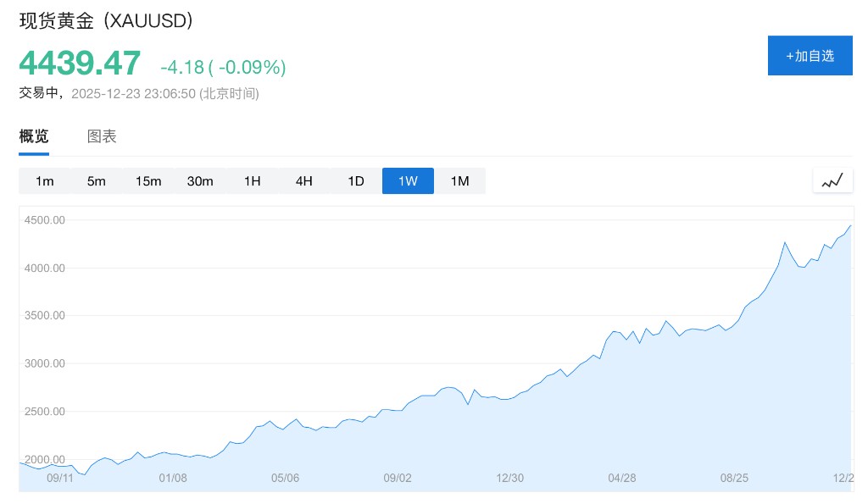Click the line chart type icon
Viewport: 868px width, 504px height.
832,180
